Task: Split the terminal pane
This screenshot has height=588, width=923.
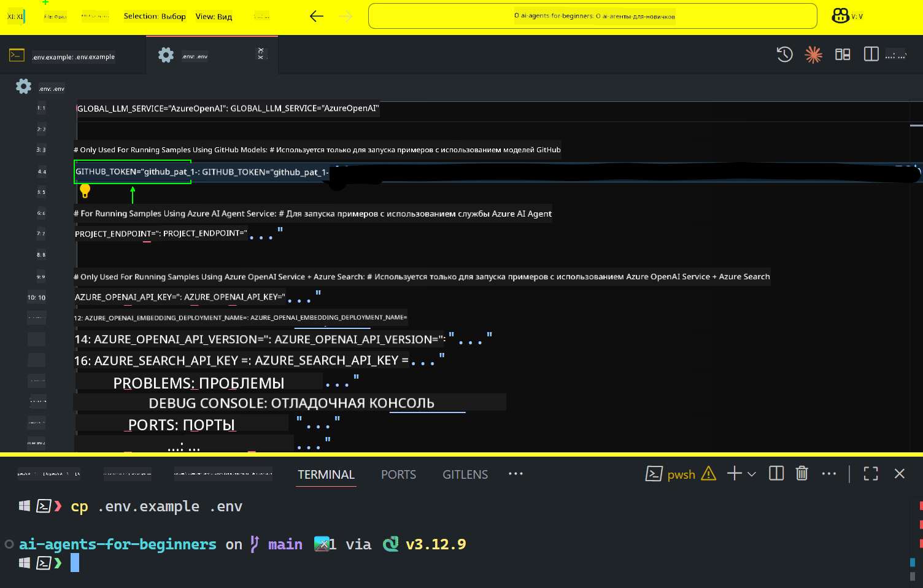Action: tap(776, 473)
